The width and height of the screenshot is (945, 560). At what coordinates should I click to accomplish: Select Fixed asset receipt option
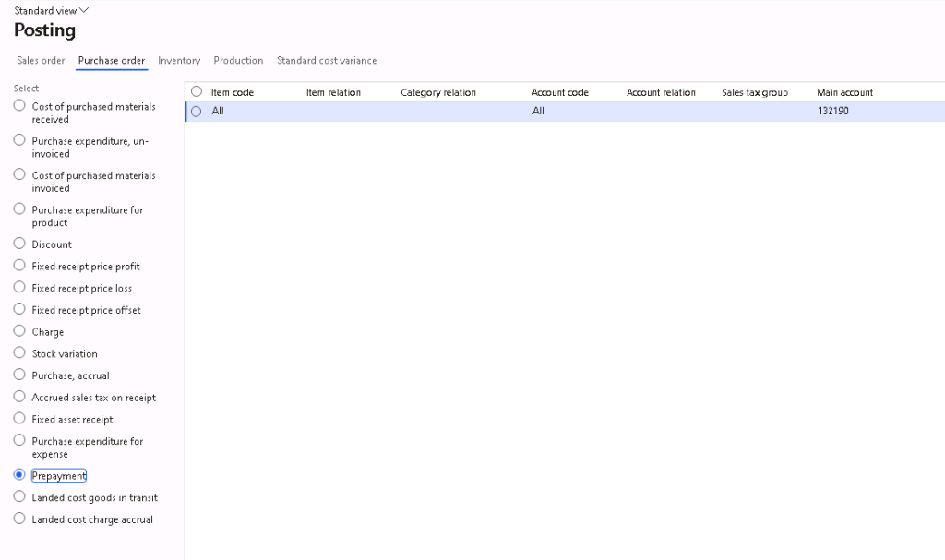pyautogui.click(x=19, y=419)
